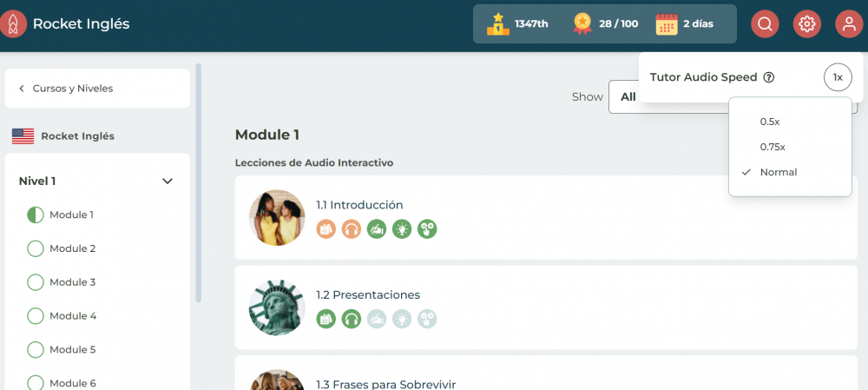Click the US flag icon
This screenshot has width=868, height=390.
coord(23,136)
